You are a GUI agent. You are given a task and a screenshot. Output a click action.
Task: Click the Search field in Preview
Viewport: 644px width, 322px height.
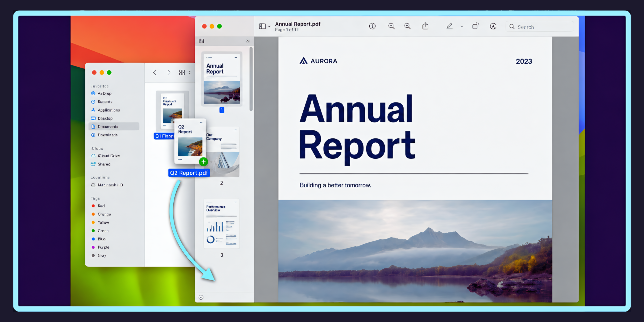(x=540, y=27)
